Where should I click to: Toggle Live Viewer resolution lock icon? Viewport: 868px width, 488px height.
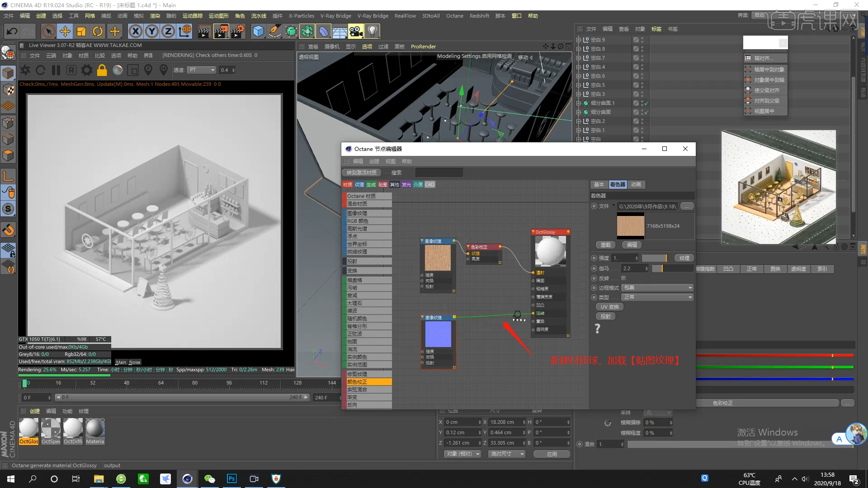pos(102,70)
